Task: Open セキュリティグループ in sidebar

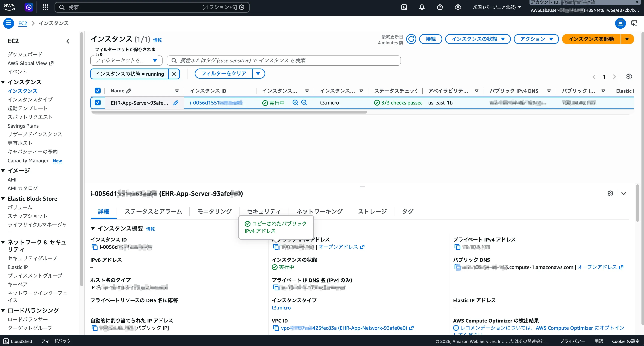Action: [x=32, y=258]
